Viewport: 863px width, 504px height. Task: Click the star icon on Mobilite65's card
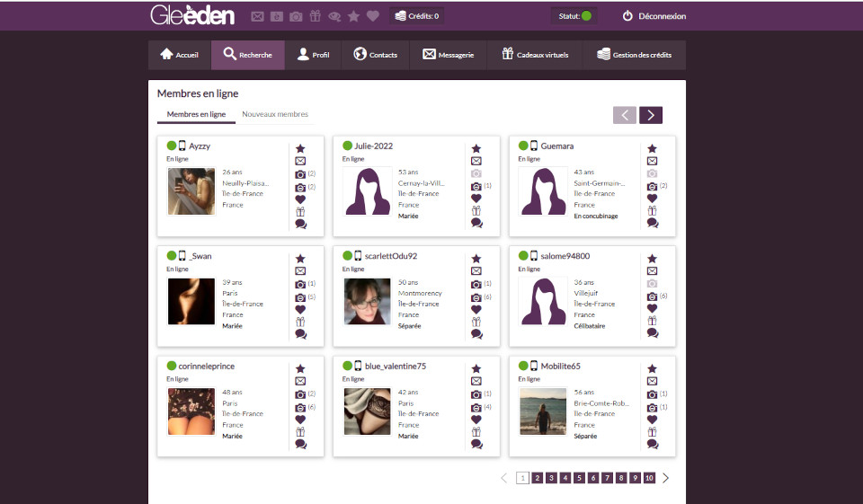[652, 368]
